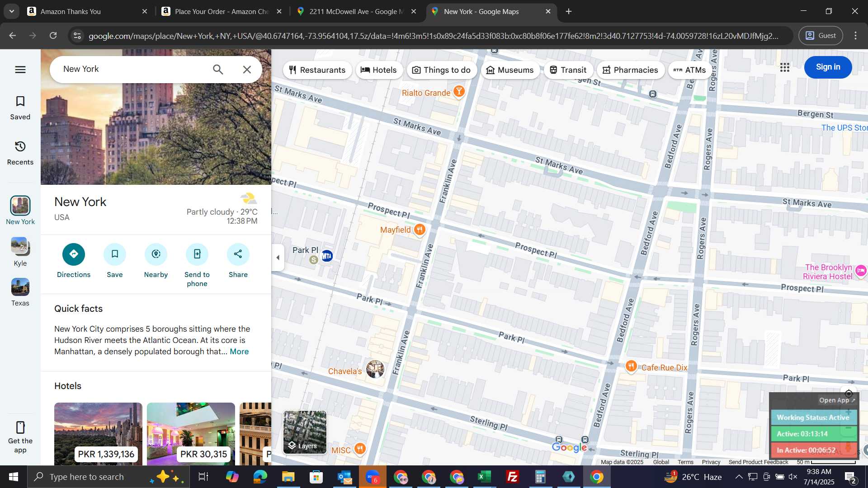Open hotel priced PKR 30,315

191,434
